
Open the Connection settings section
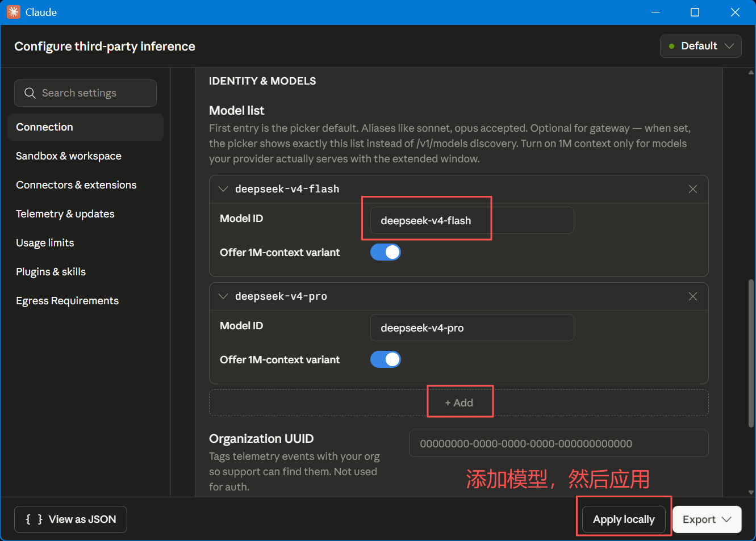[x=85, y=127]
